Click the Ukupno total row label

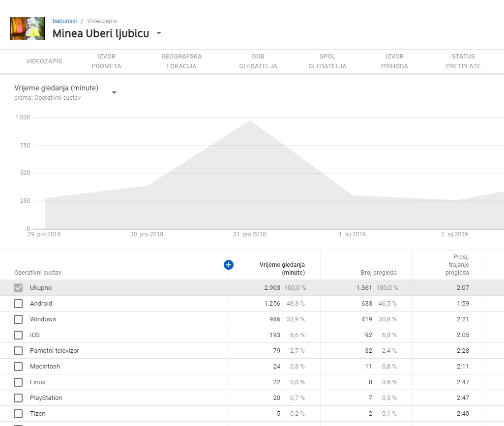[x=40, y=287]
